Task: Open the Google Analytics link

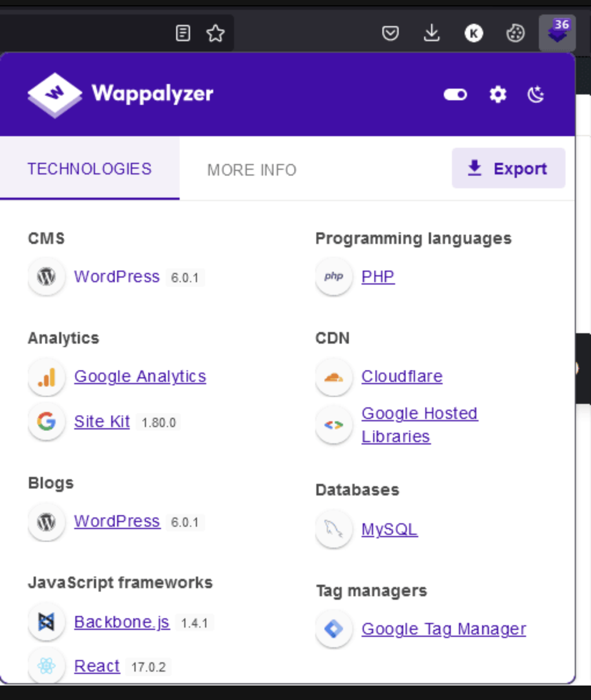Action: coord(140,376)
